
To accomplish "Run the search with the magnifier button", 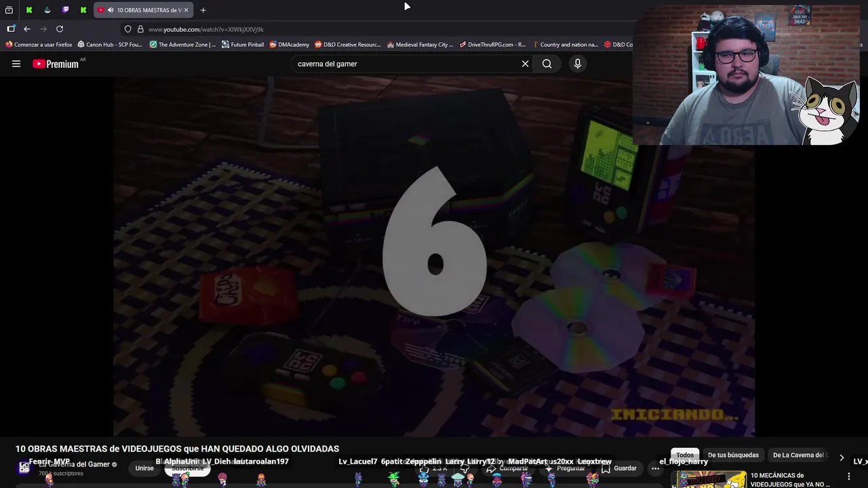I will click(547, 64).
